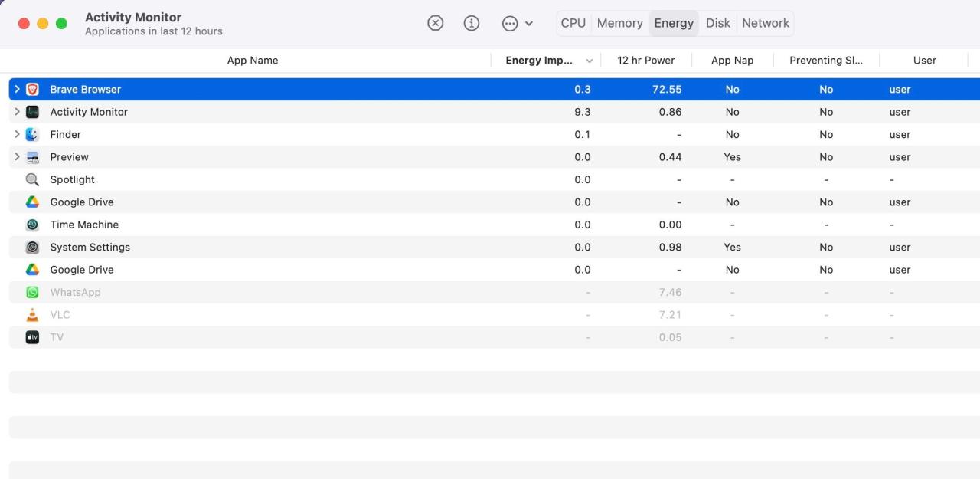
Task: Click the Brave Browser lion icon
Action: tap(32, 90)
